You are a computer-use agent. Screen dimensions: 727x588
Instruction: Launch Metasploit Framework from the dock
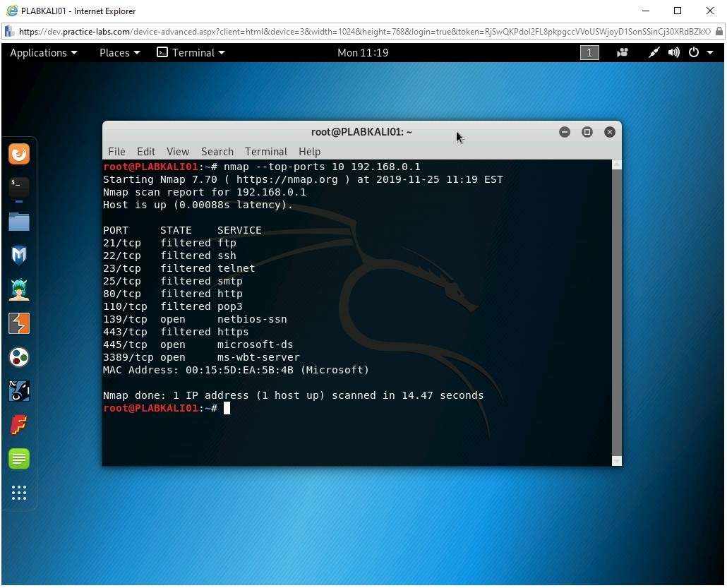[19, 255]
